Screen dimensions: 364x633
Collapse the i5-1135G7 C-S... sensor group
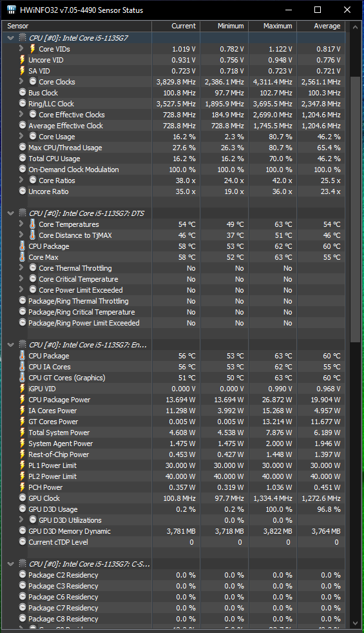pyautogui.click(x=11, y=564)
